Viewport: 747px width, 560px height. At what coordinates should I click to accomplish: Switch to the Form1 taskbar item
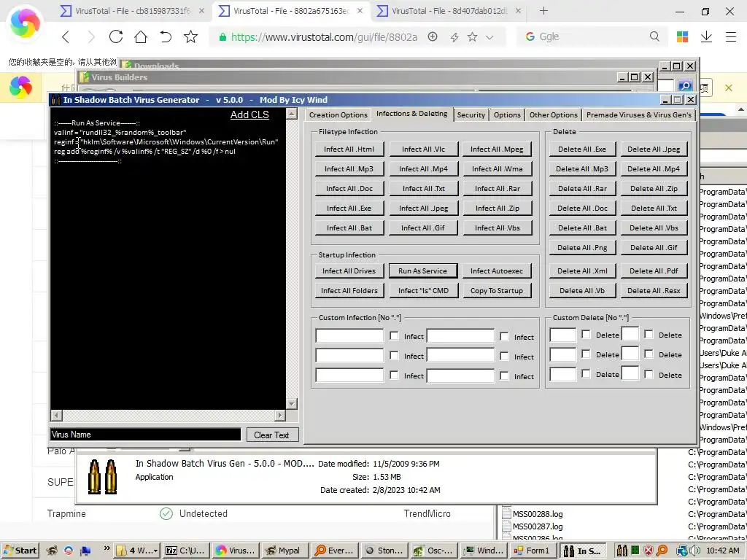(x=533, y=551)
